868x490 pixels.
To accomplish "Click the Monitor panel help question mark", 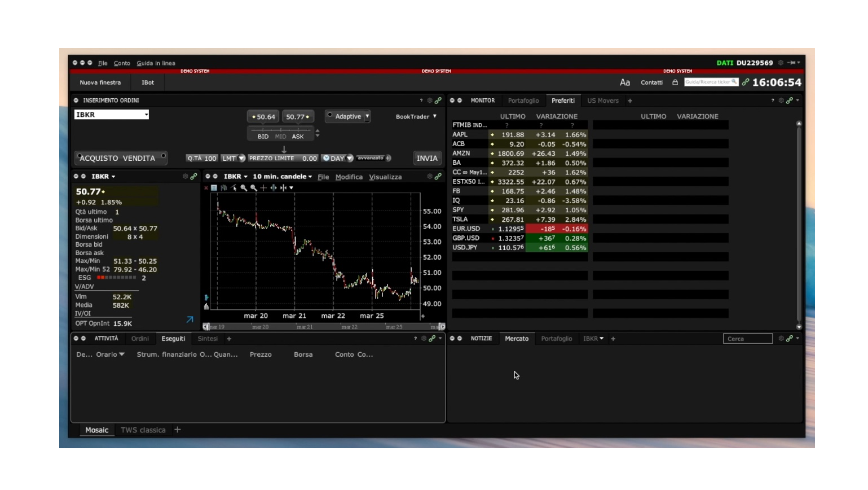I will point(773,100).
